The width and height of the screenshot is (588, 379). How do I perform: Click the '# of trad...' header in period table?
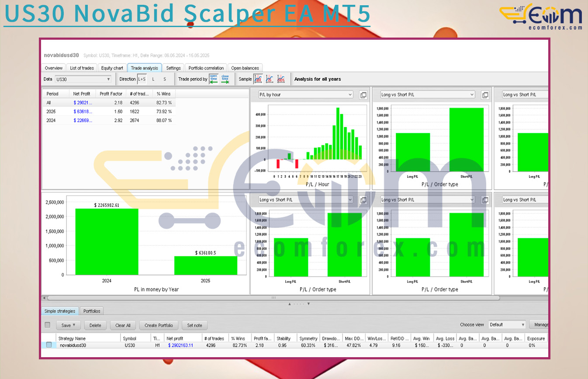point(139,94)
